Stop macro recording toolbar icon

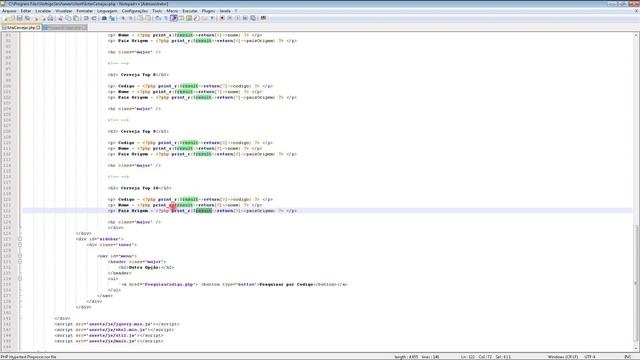pyautogui.click(x=229, y=18)
